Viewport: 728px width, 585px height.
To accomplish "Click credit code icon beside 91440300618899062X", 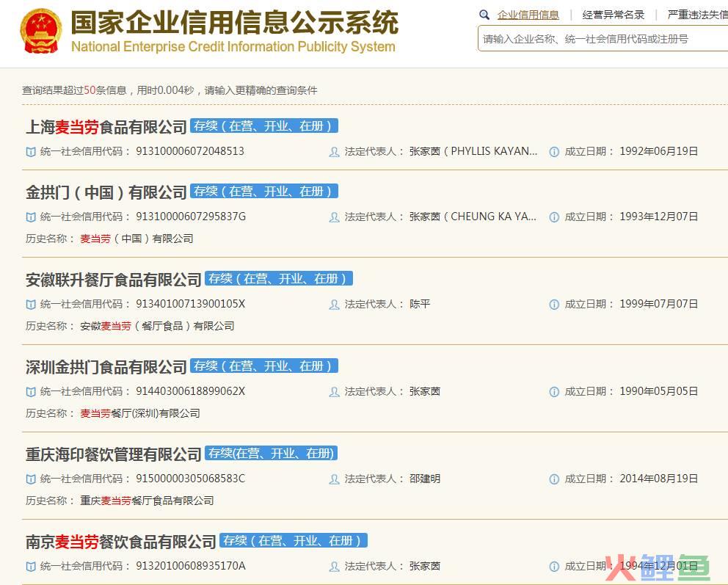I will tap(31, 392).
